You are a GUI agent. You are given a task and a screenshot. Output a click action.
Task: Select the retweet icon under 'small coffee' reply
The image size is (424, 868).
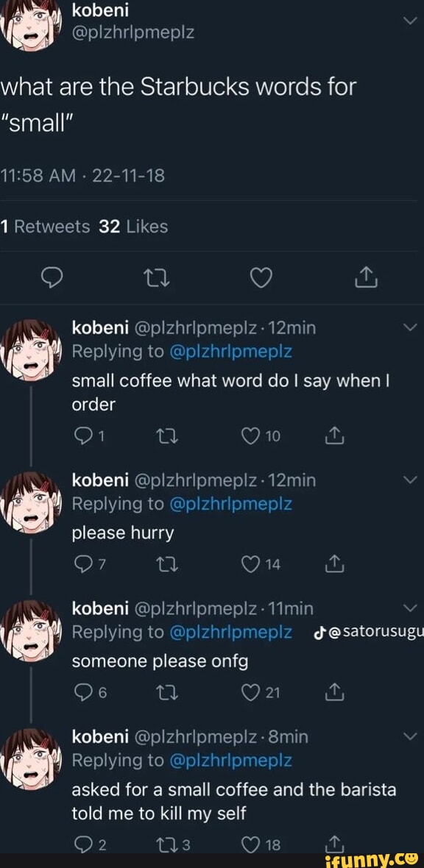(x=168, y=435)
